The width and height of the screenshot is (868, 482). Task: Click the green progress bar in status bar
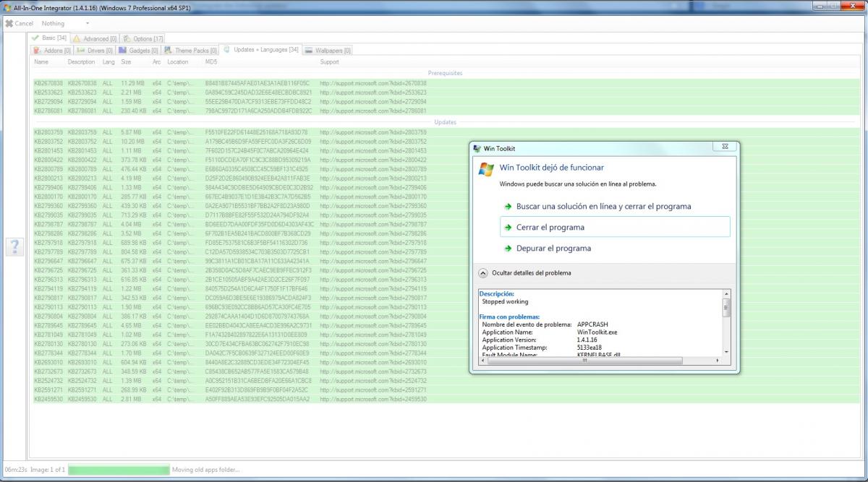(x=119, y=470)
